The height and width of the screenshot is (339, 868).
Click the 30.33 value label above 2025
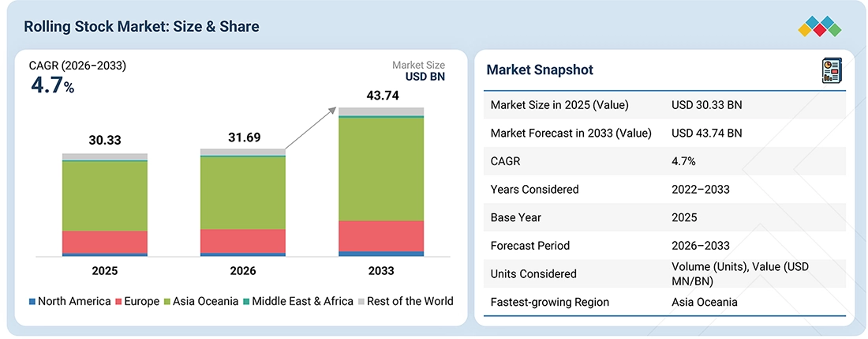[x=105, y=141]
